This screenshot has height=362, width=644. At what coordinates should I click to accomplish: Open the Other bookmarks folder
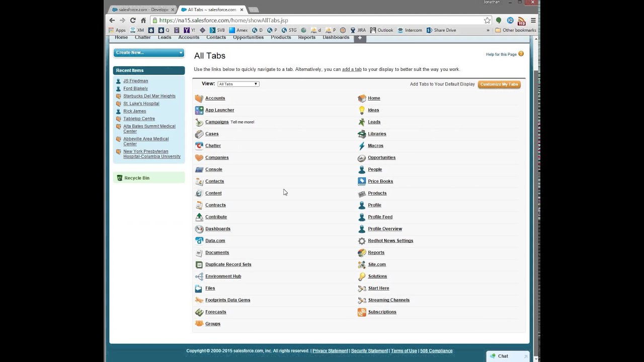coord(516,30)
